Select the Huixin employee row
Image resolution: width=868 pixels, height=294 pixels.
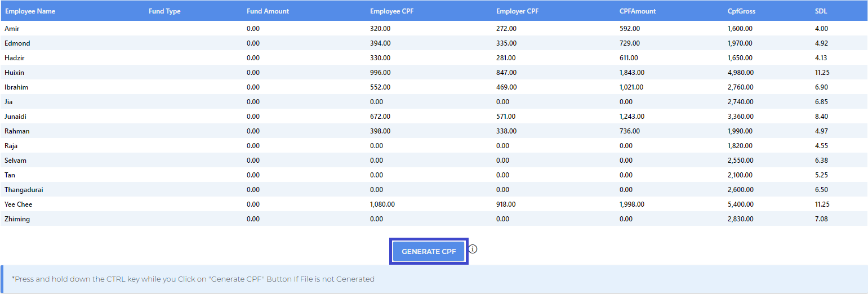pos(434,73)
